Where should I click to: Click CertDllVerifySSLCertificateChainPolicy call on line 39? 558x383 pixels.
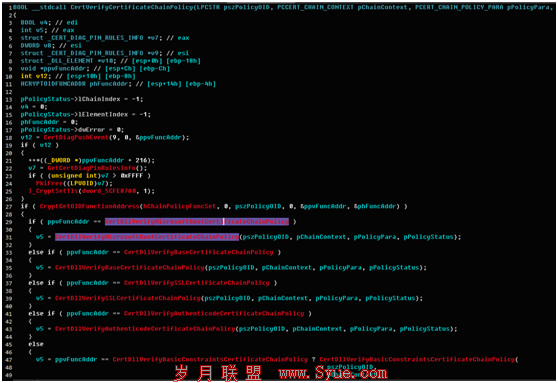coord(128,298)
